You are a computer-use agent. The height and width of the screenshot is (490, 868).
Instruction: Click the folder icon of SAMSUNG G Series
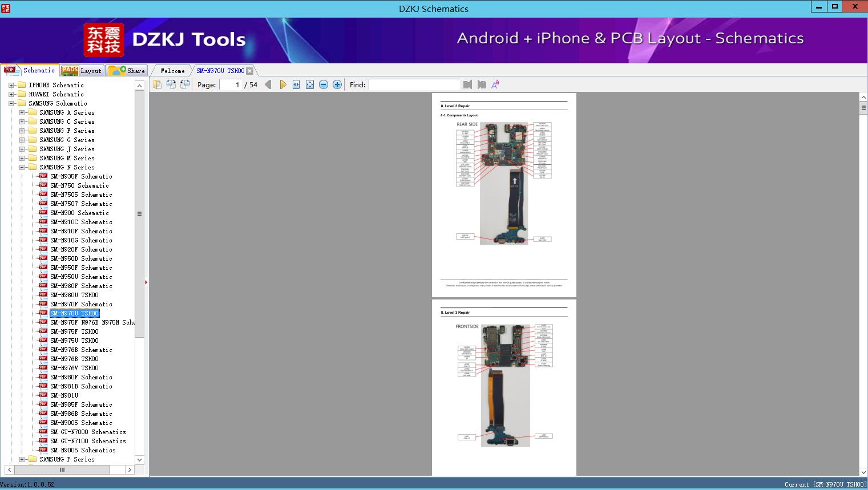pos(33,140)
